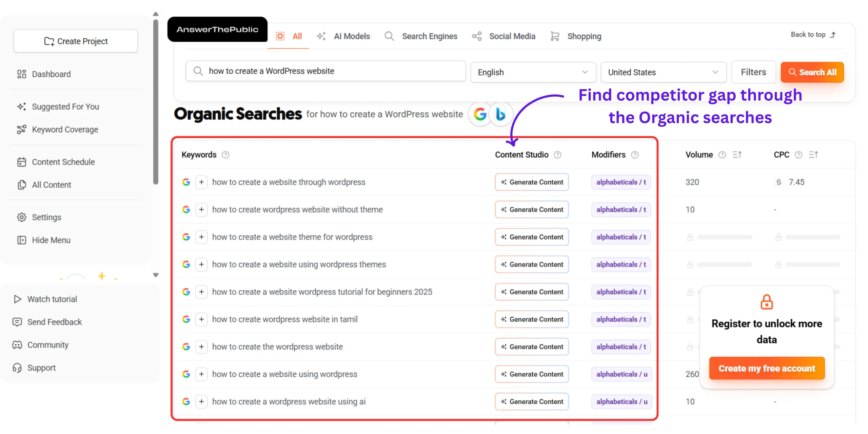Click the Search All button

tap(812, 72)
